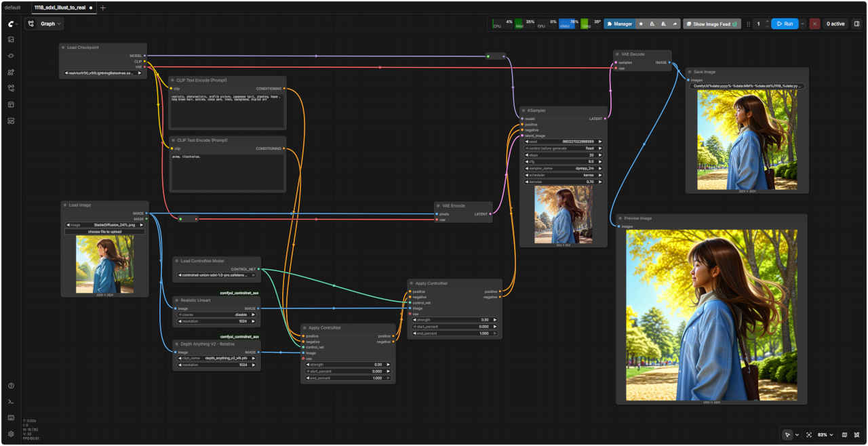The height and width of the screenshot is (446, 868).
Task: Click the Show Image Feed button
Action: (711, 24)
